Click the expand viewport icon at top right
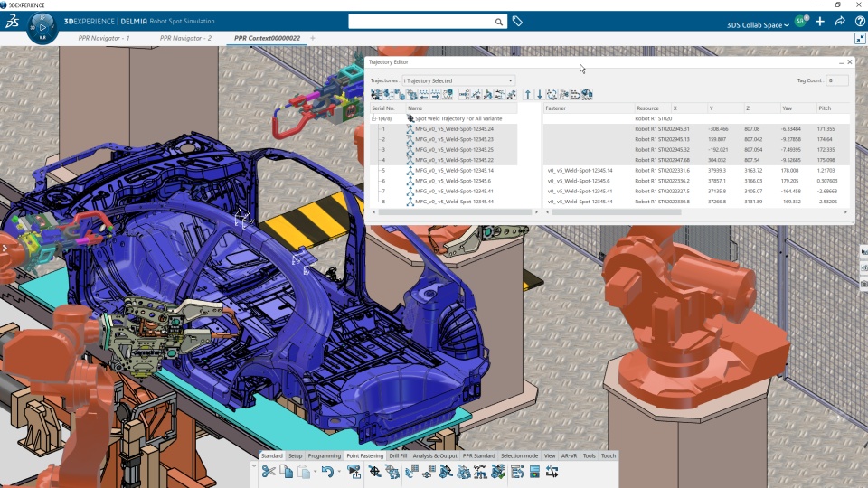The height and width of the screenshot is (488, 868). (860, 38)
